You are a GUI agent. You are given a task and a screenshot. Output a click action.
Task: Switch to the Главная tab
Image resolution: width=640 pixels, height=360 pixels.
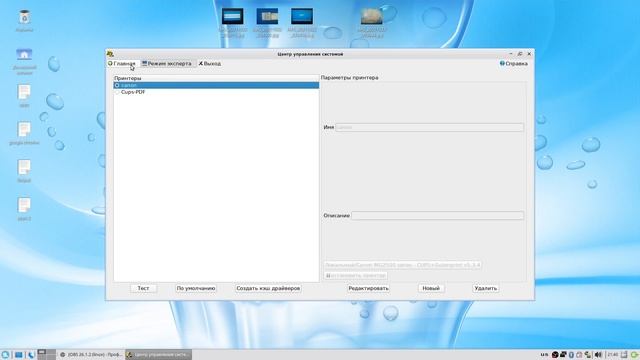coord(122,64)
